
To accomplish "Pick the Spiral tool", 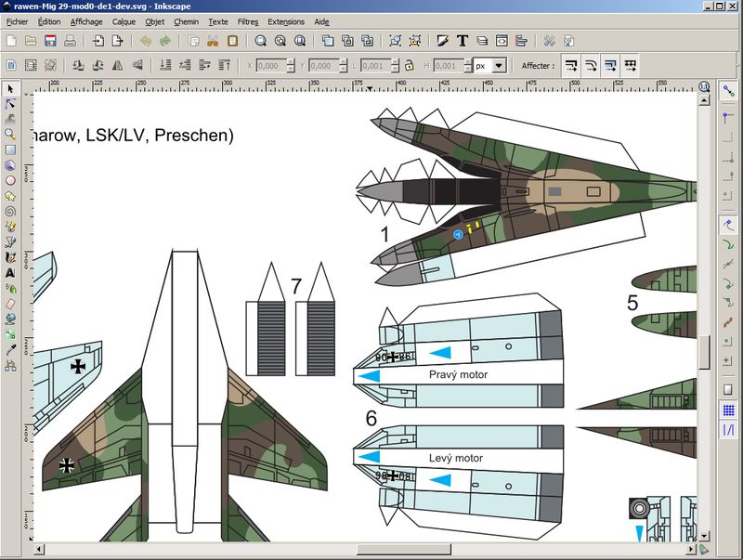I will [10, 211].
